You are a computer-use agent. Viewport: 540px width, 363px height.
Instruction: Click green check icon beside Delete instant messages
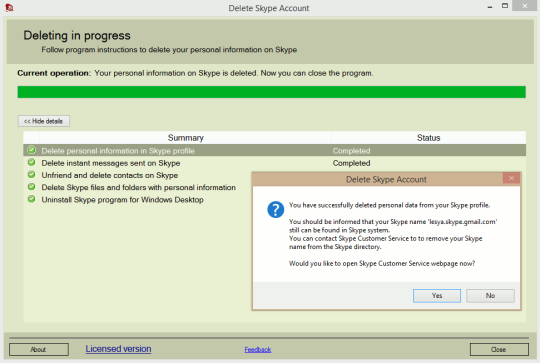click(32, 162)
